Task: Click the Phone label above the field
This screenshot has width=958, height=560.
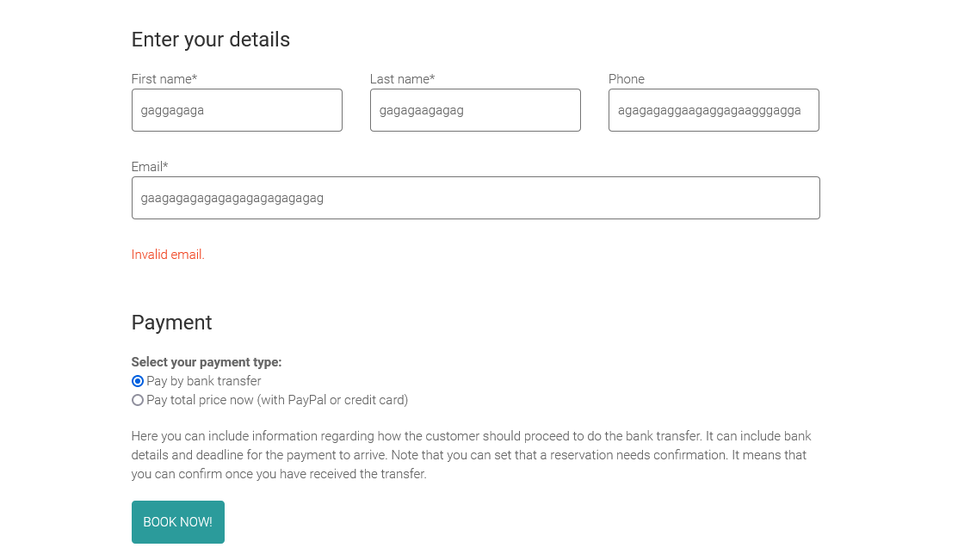Action: pos(627,79)
